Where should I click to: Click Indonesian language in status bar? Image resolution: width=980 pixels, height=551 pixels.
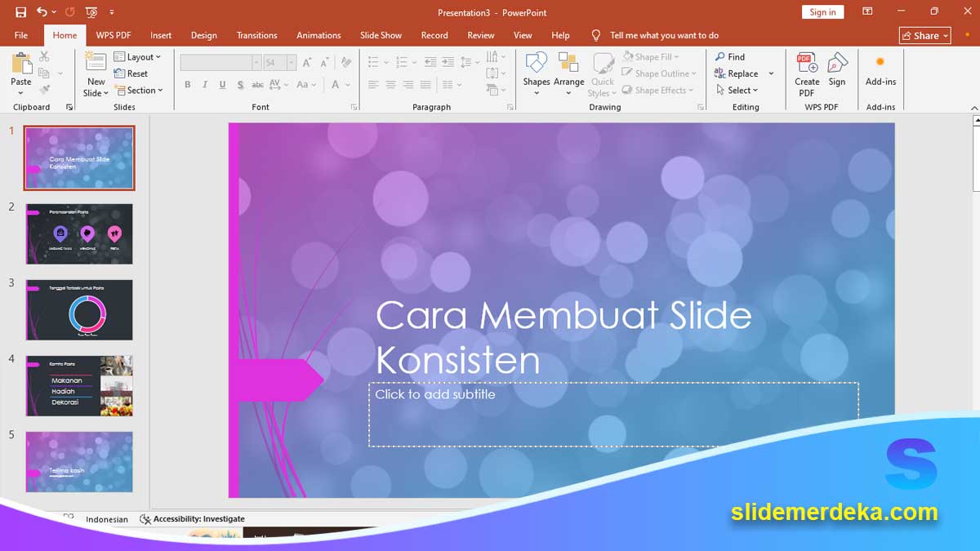pyautogui.click(x=107, y=519)
